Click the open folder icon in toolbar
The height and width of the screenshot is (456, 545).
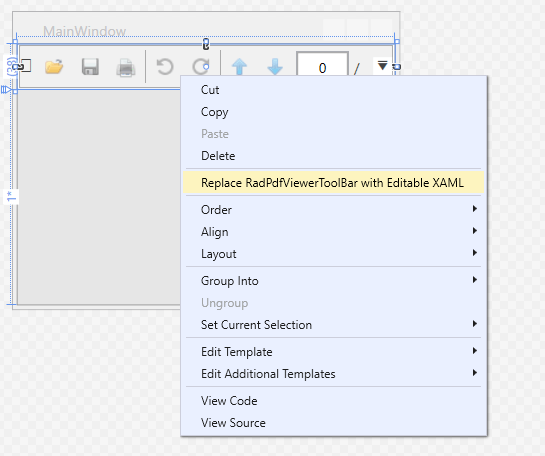(54, 66)
